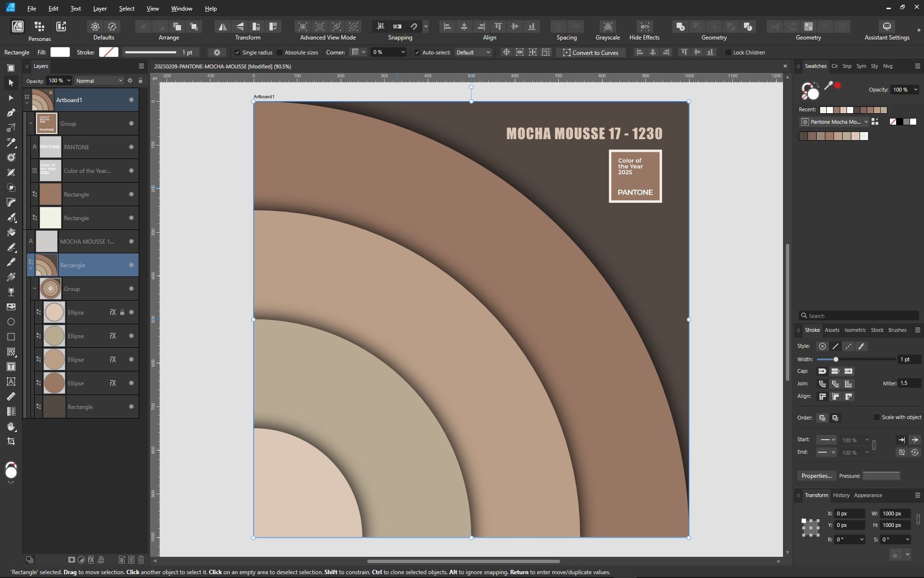Open the layer Opacity dropdown

coord(69,80)
